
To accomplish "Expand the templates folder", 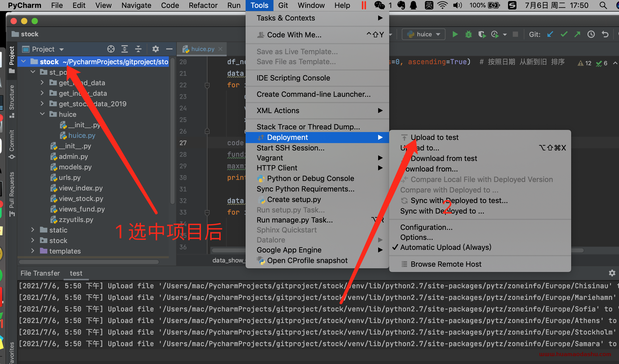I will [x=33, y=251].
